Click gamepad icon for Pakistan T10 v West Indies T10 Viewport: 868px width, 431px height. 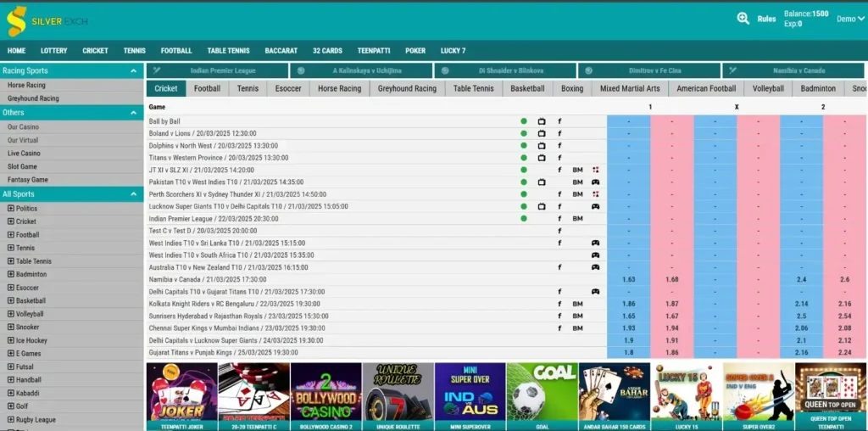click(595, 182)
